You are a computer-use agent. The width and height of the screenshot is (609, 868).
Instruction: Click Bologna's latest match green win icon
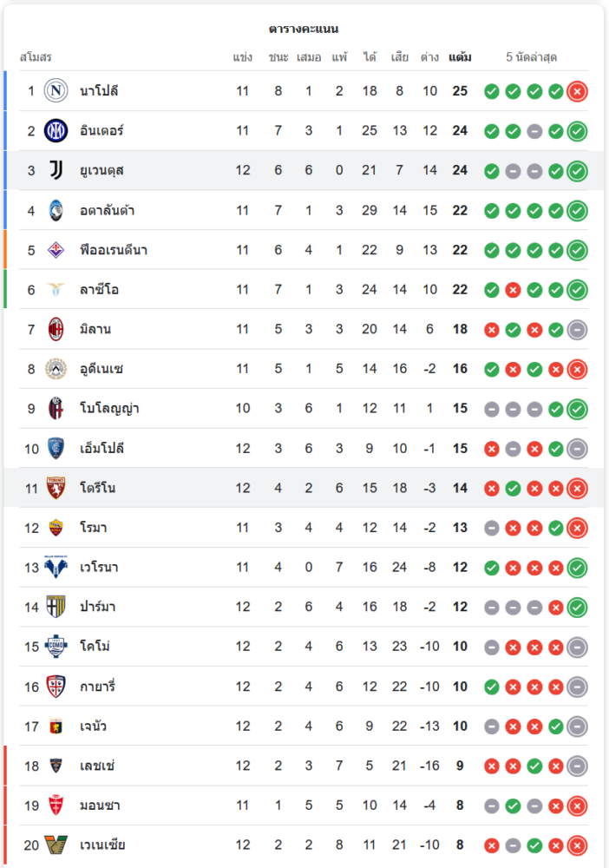(x=577, y=409)
